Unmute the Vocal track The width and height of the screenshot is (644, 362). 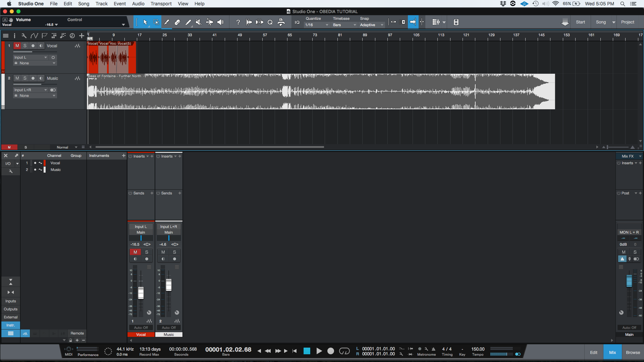coord(17,46)
